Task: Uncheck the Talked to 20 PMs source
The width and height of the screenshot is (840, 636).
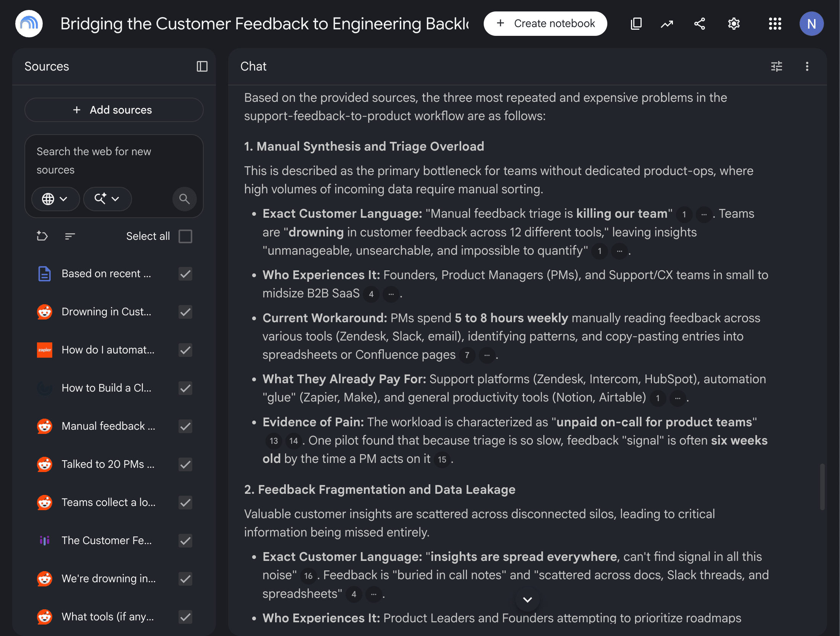Action: coord(185,464)
